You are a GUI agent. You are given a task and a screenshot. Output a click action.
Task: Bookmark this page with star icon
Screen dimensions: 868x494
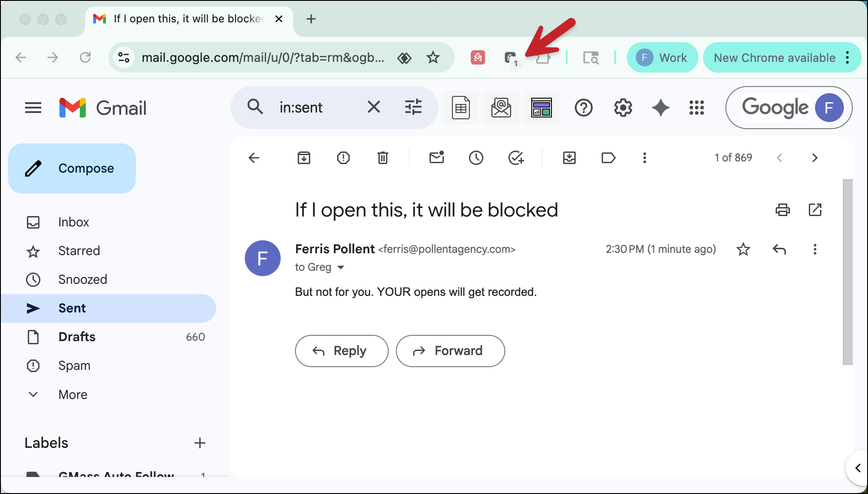pyautogui.click(x=433, y=57)
